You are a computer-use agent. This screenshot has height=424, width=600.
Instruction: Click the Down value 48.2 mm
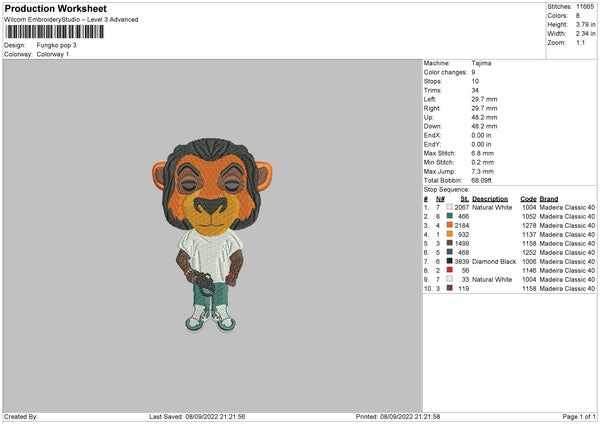tap(484, 126)
